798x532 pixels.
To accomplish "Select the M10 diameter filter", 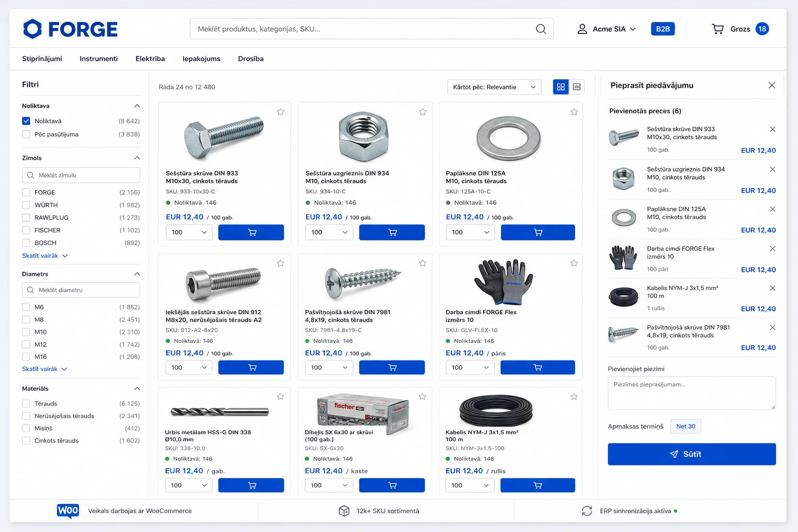I will point(26,332).
